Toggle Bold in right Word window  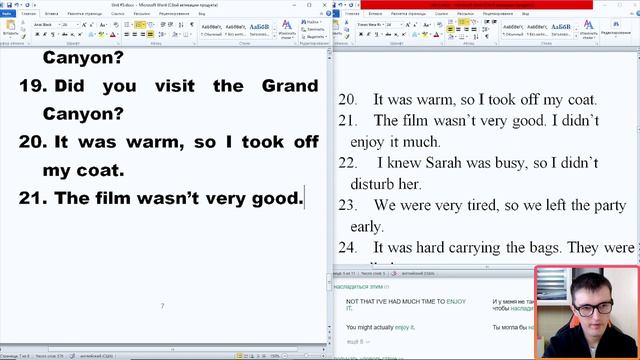pos(361,34)
